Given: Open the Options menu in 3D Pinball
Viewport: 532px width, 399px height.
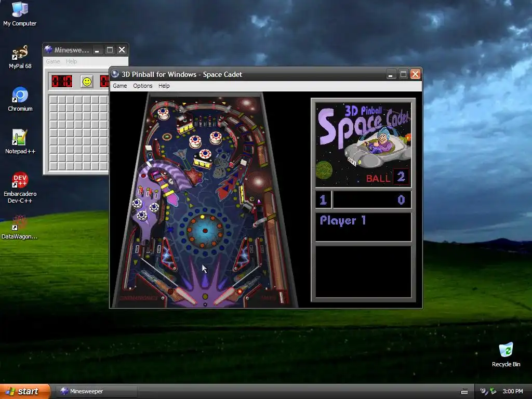Looking at the screenshot, I should point(142,86).
